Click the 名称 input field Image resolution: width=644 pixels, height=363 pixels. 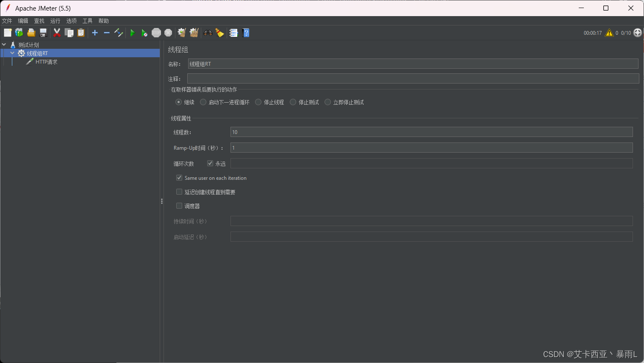413,64
